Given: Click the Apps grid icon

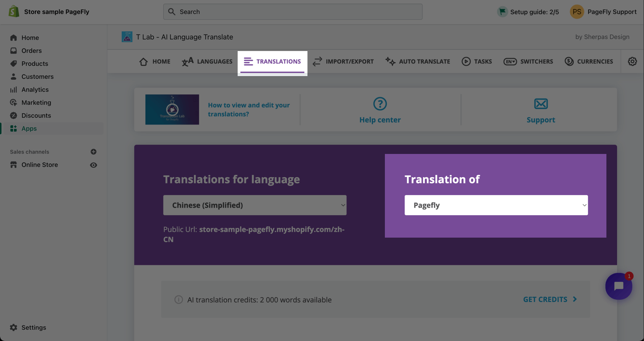Looking at the screenshot, I should tap(13, 128).
